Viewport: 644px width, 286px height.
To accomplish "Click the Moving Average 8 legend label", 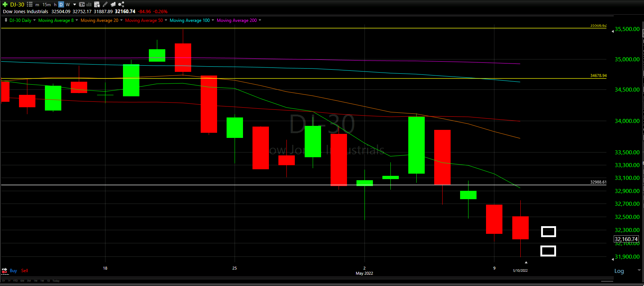I will (56, 20).
